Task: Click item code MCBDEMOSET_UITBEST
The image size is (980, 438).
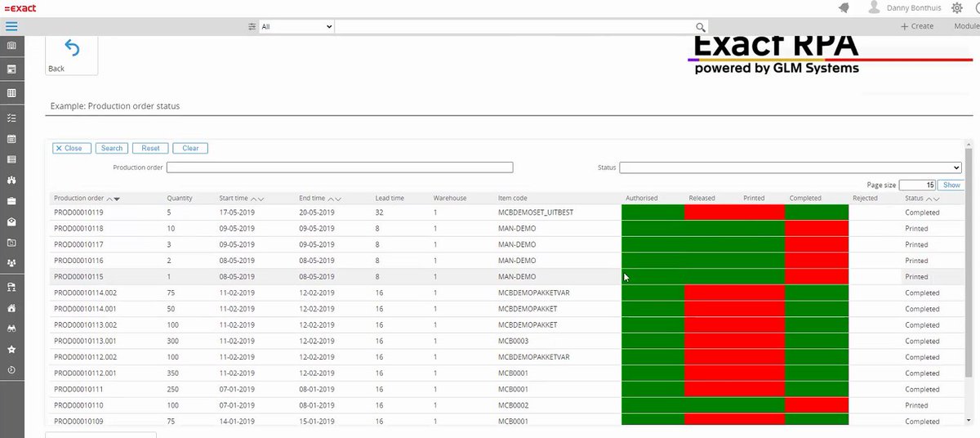Action: tap(536, 212)
